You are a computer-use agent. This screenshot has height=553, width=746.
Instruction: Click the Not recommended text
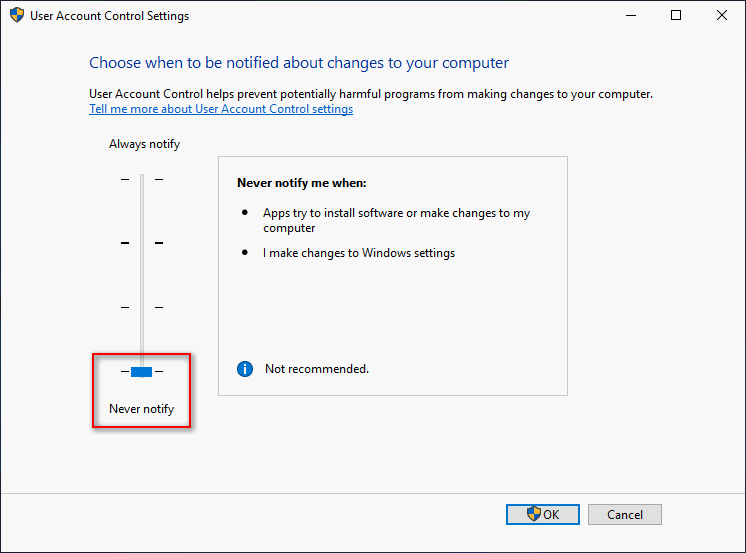pos(317,369)
